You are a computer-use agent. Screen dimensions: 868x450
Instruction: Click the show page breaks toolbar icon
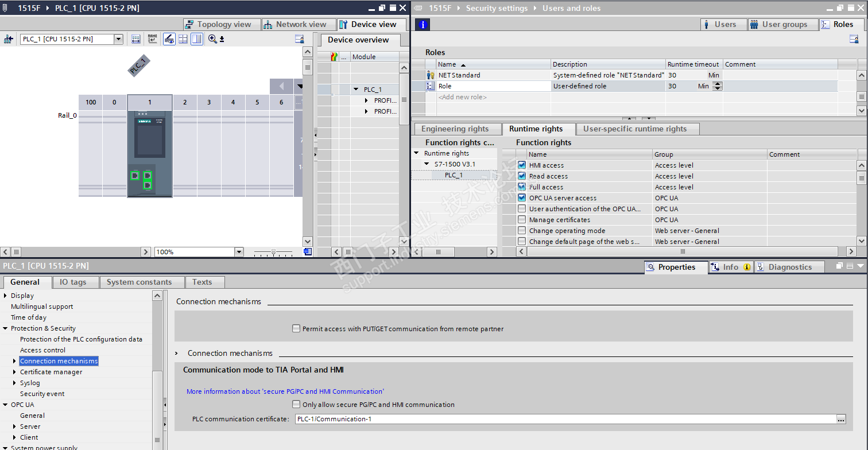pos(183,39)
